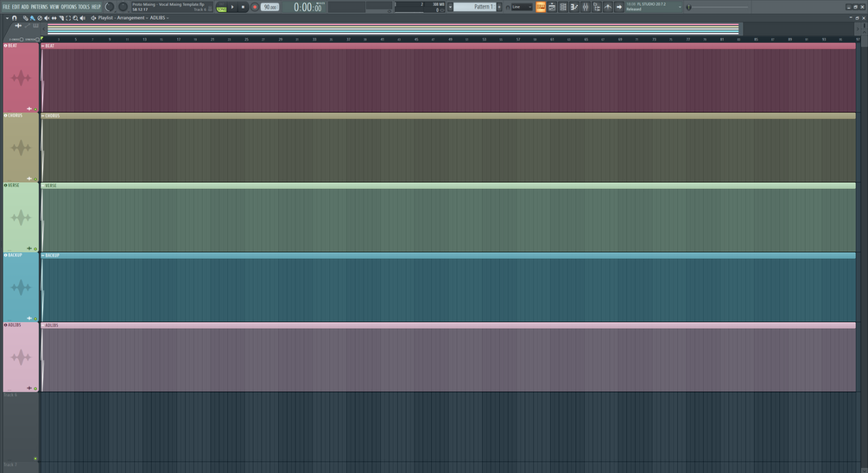Open the HELP menu
Screen dimensions: 868x473
click(x=96, y=7)
